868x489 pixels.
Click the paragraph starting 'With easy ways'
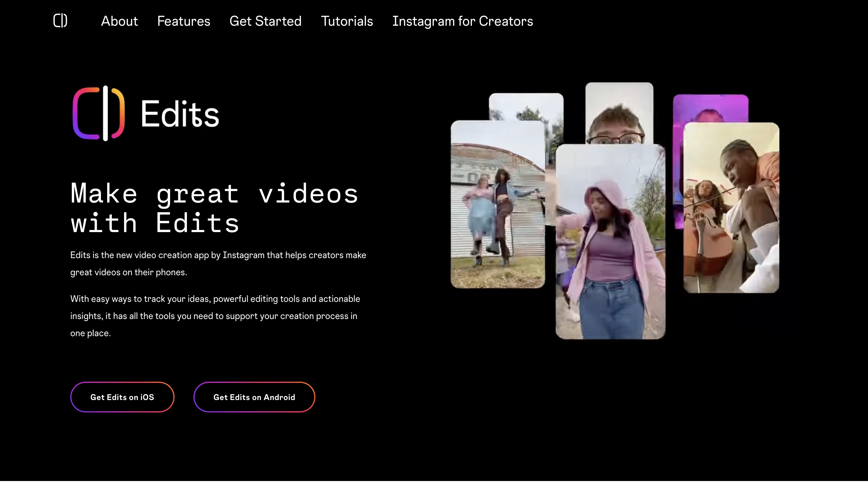[215, 316]
